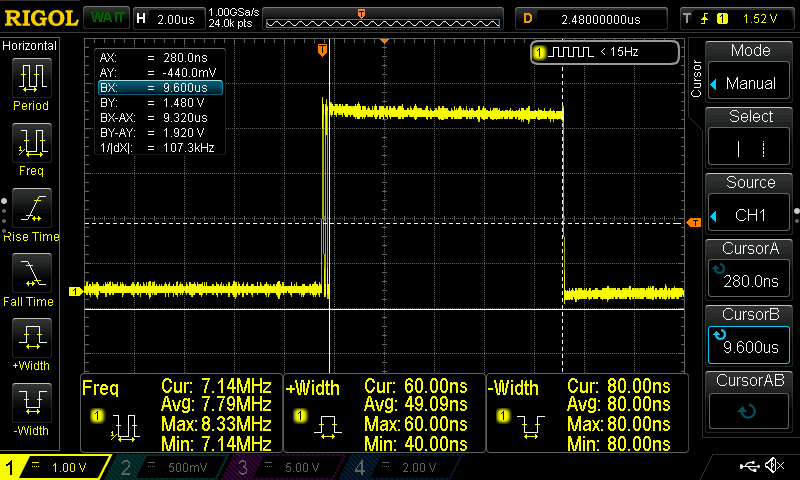Click the orange trigger level marker
800x480 pixels.
[694, 223]
